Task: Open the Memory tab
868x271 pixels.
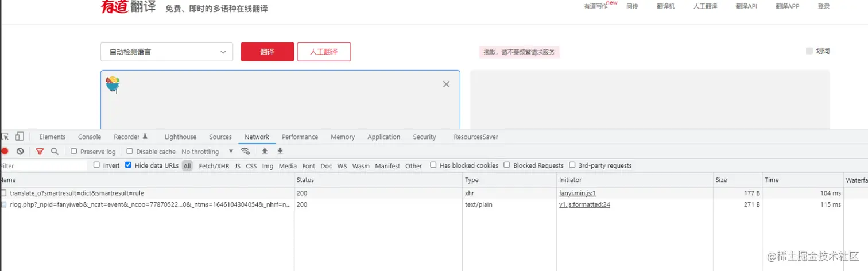Action: point(343,137)
